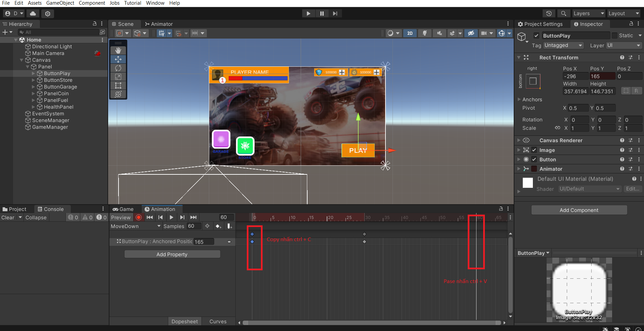Switch to the Console tab
644x331 pixels.
(50, 209)
